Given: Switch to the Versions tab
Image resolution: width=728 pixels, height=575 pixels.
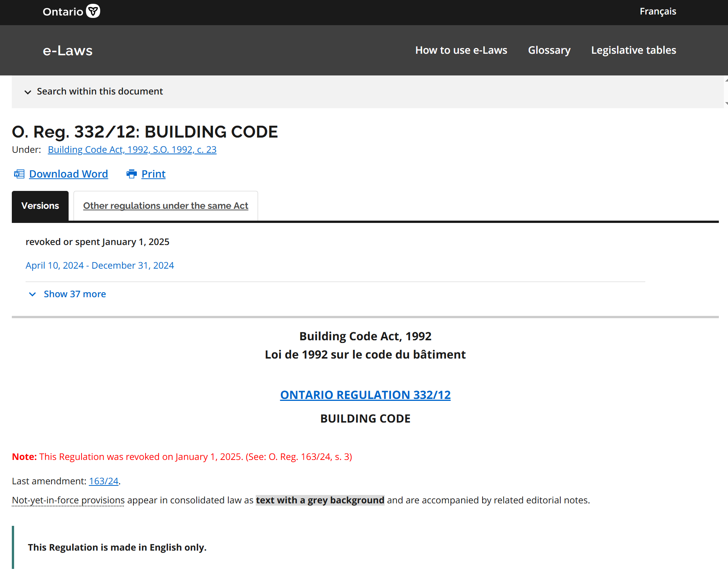Looking at the screenshot, I should pyautogui.click(x=40, y=206).
